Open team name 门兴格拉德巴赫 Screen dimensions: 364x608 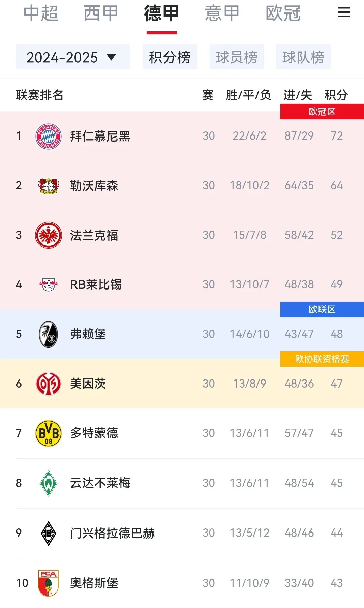[112, 533]
